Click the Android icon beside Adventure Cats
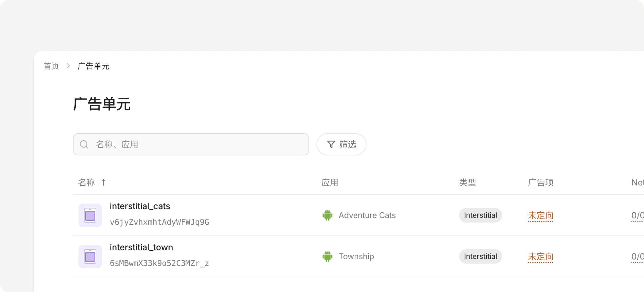The height and width of the screenshot is (292, 644). 327,215
